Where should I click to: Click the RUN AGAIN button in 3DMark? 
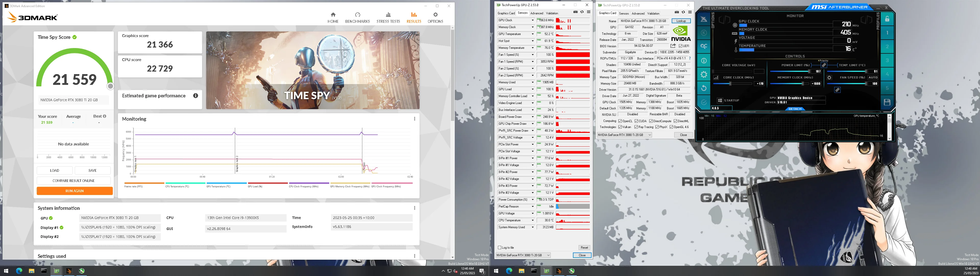click(75, 191)
